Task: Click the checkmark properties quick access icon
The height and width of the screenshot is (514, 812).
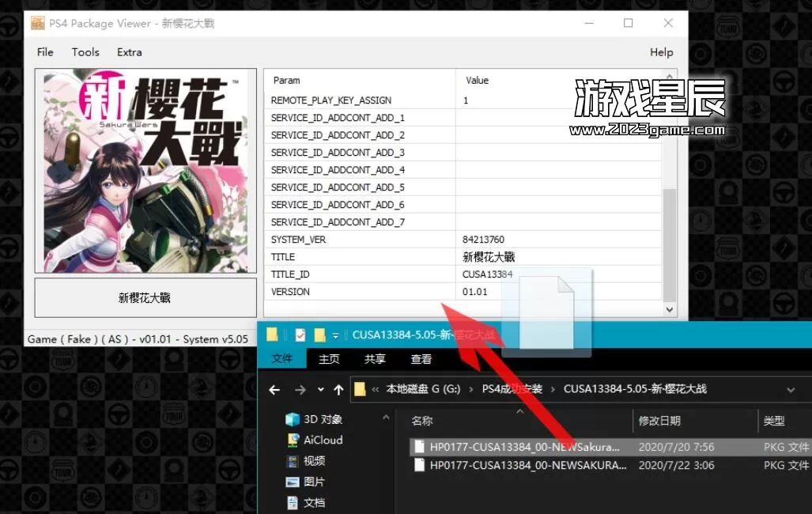Action: (300, 334)
